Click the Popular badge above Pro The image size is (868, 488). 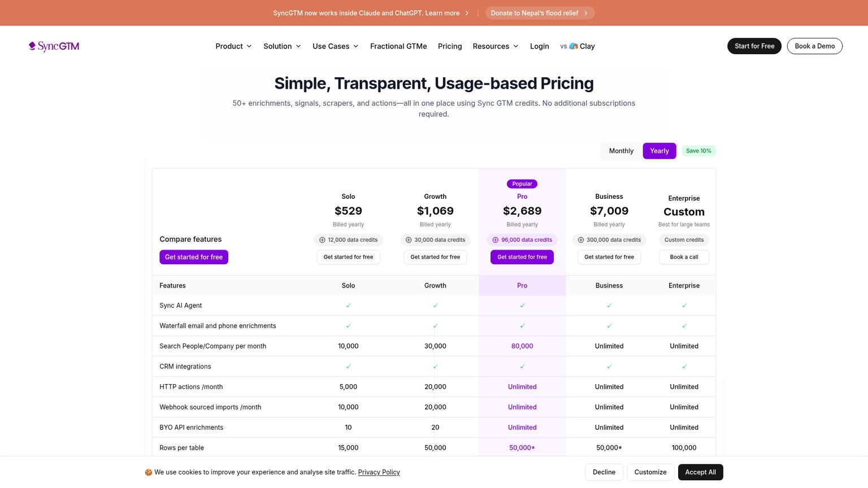[522, 184]
